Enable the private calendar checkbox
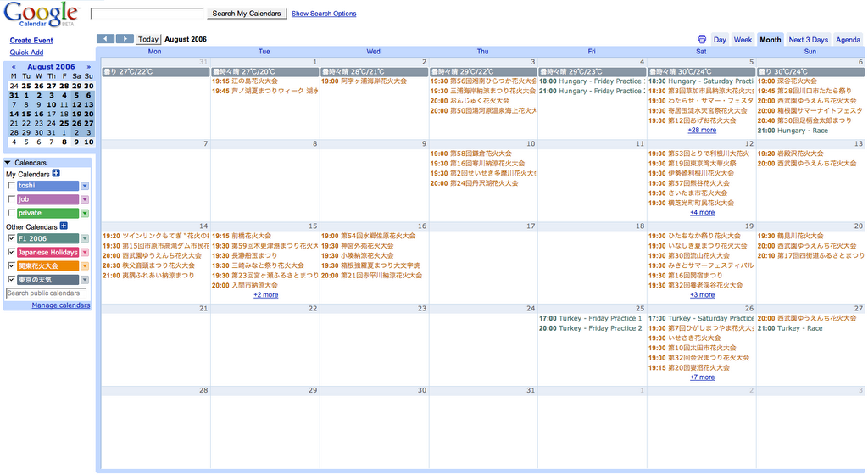 tap(12, 213)
